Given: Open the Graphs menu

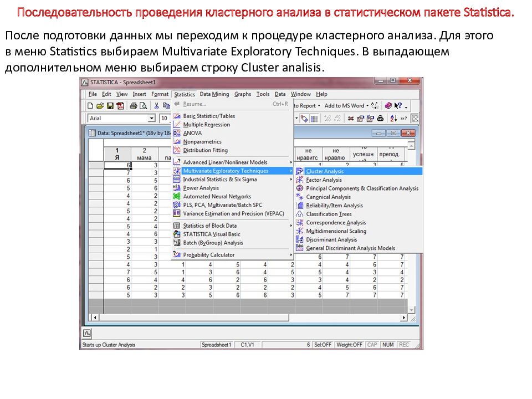Looking at the screenshot, I should 243,94.
